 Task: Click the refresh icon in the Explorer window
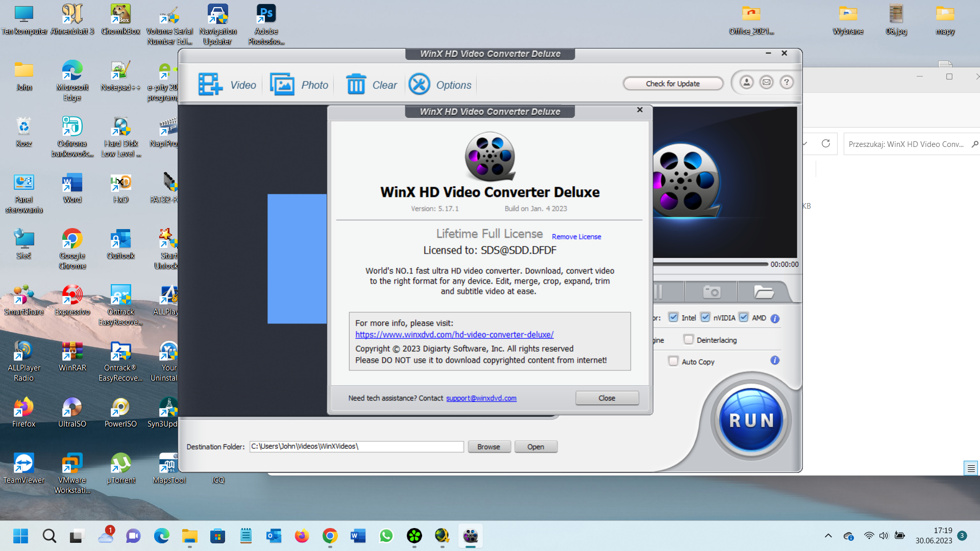[x=825, y=144]
